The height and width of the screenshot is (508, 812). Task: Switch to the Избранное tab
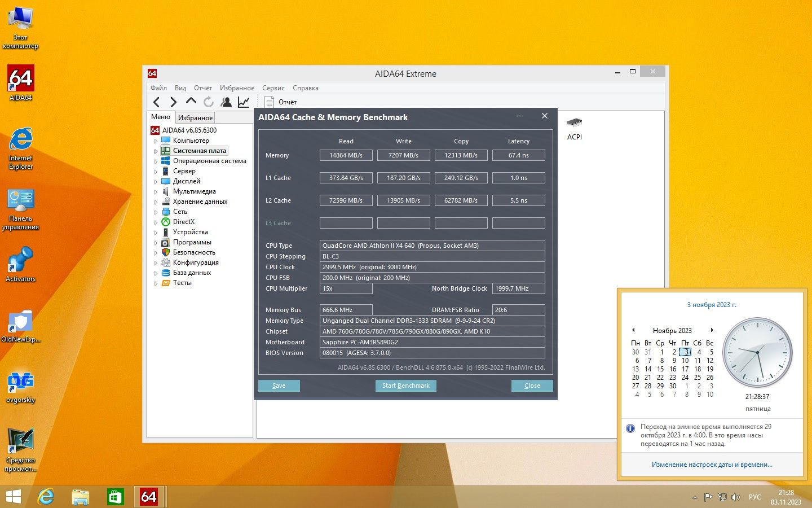(x=195, y=117)
